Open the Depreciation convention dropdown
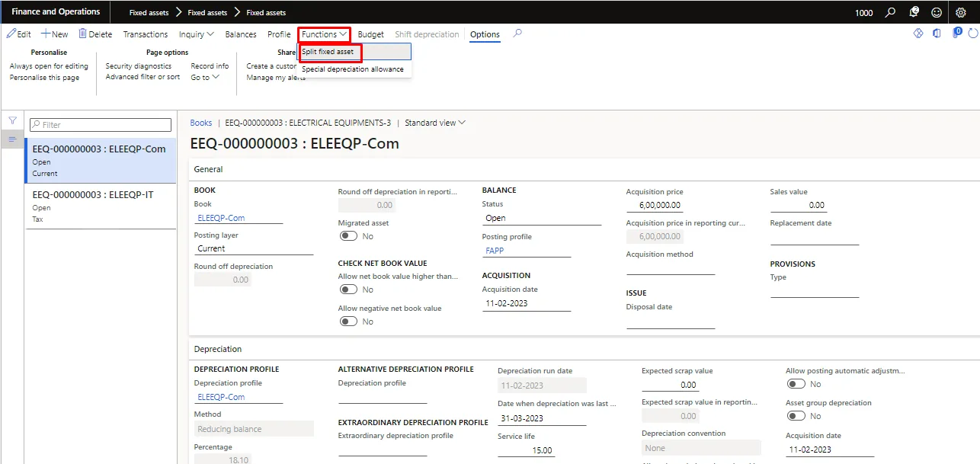 [701, 448]
